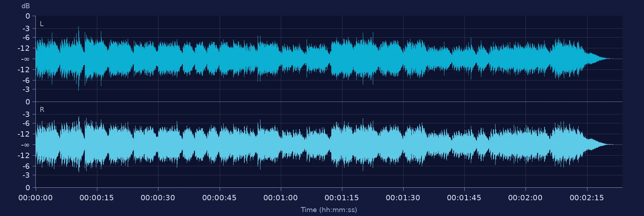The image size is (644, 216).
Task: Click the 00:00:00 start time label
Action: (35, 198)
